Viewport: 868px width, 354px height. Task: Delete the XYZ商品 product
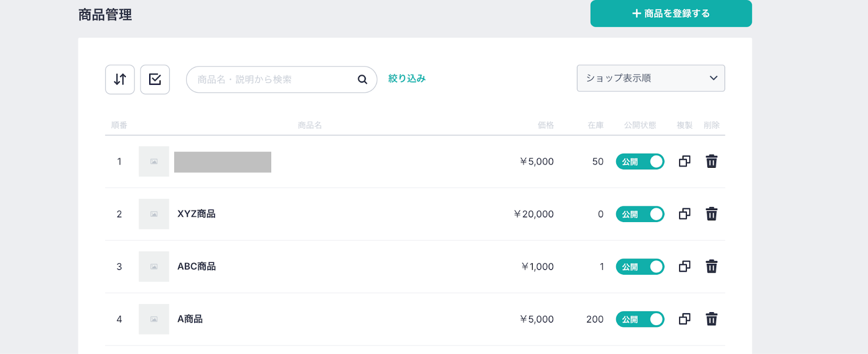pyautogui.click(x=711, y=214)
